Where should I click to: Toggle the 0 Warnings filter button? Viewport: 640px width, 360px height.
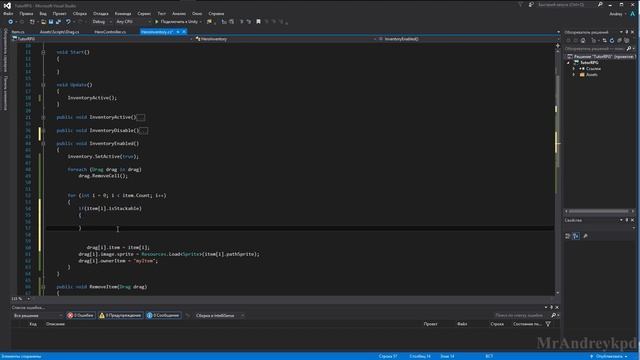pyautogui.click(x=120, y=316)
